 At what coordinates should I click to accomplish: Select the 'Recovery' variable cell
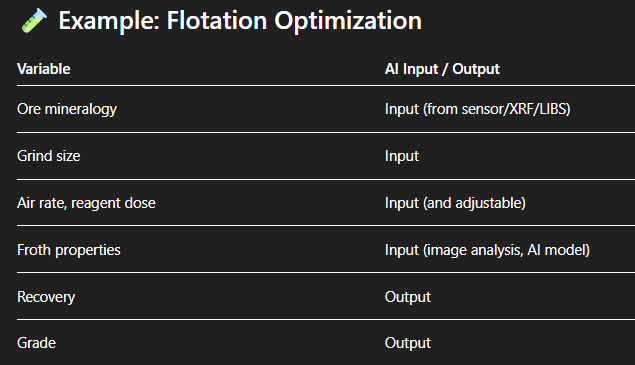tap(46, 297)
